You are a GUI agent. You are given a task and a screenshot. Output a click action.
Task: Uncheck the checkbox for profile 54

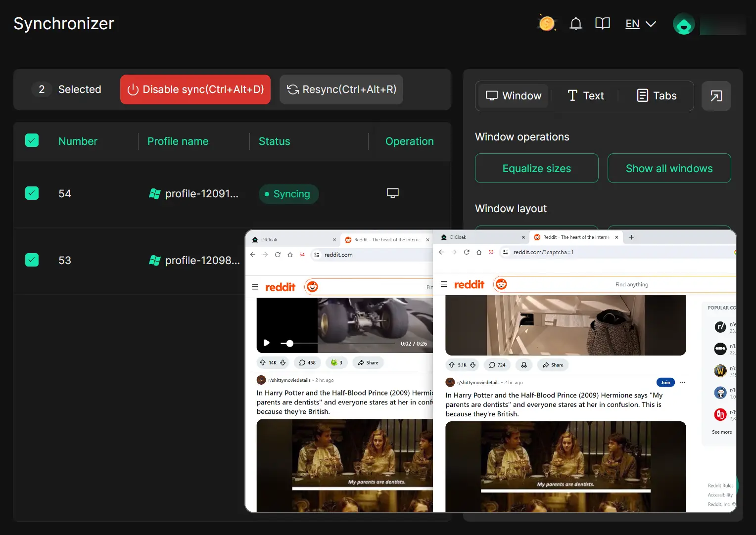(32, 193)
